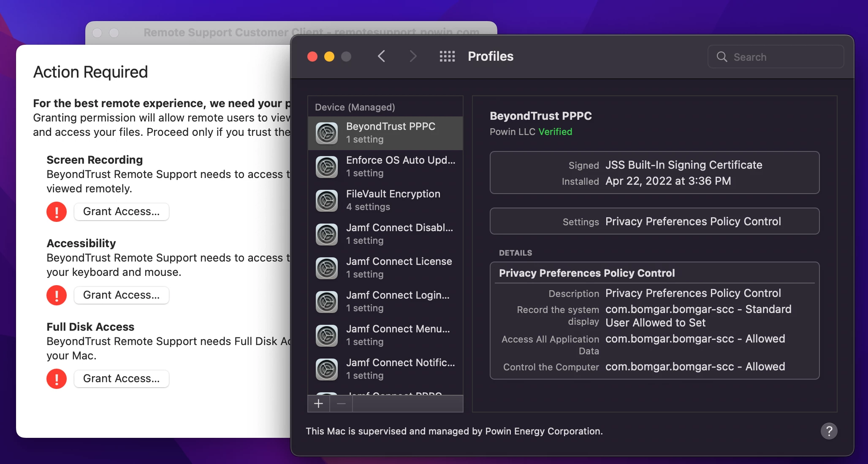868x464 pixels.
Task: Grant Access for Full Disk Access
Action: [122, 379]
